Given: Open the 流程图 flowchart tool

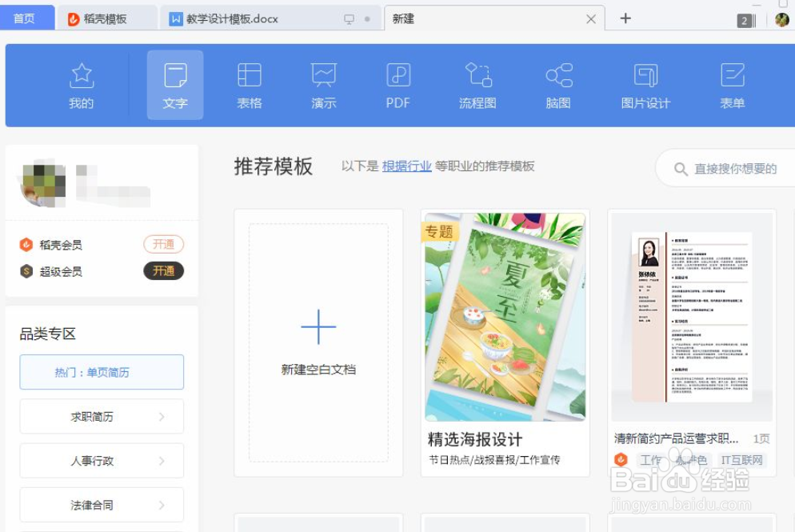Looking at the screenshot, I should (477, 84).
